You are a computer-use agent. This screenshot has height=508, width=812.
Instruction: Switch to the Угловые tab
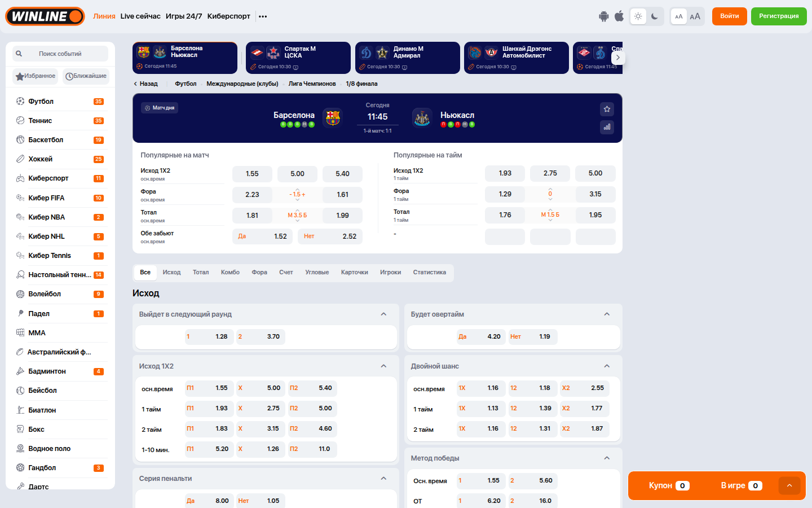click(317, 273)
